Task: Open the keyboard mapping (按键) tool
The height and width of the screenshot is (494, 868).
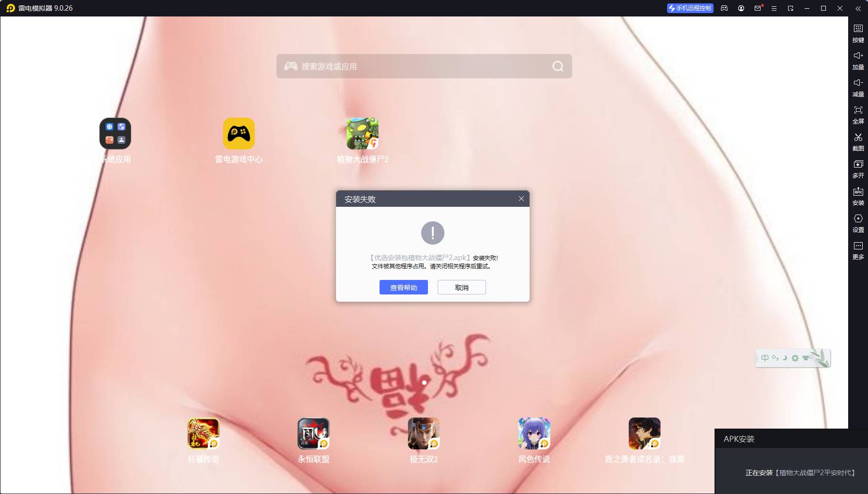Action: 858,33
